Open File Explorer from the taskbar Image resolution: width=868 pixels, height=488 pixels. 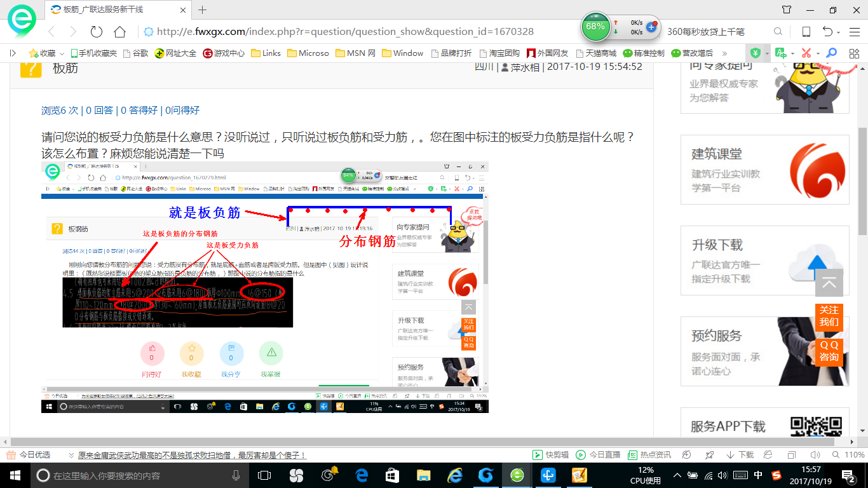coord(424,475)
